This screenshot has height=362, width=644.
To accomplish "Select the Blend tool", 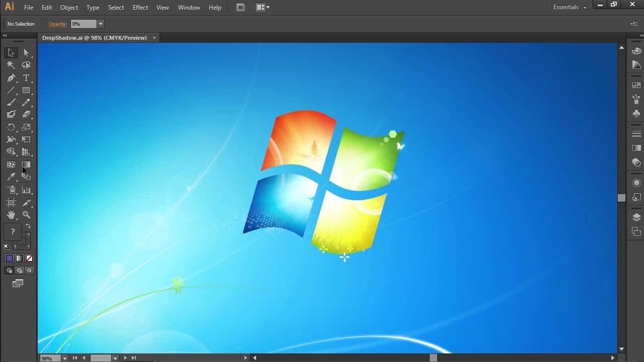I will [26, 176].
